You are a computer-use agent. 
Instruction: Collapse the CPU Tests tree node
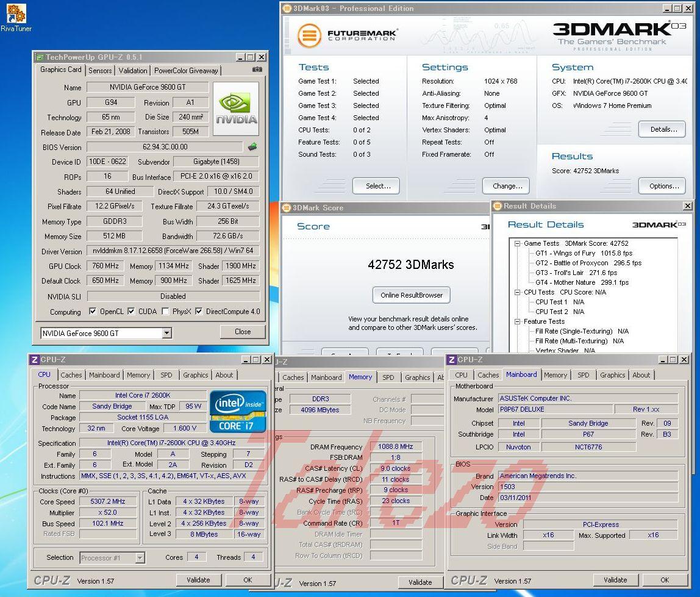pos(517,293)
